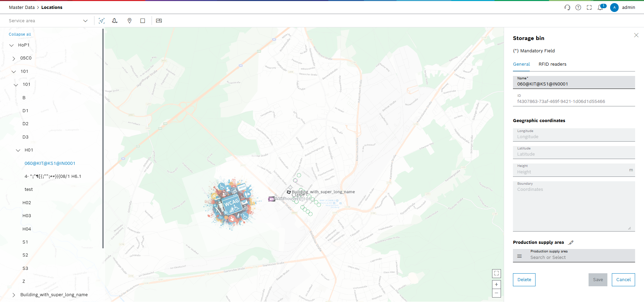Image resolution: width=644 pixels, height=302 pixels.
Task: Click the pencil icon beside Production supply area
Action: [x=571, y=242]
